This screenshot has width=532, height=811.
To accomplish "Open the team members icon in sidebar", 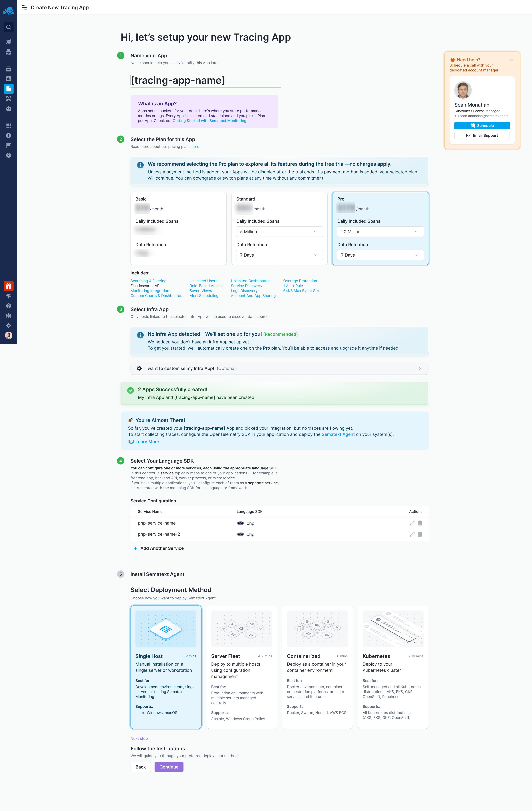I will click(x=8, y=316).
